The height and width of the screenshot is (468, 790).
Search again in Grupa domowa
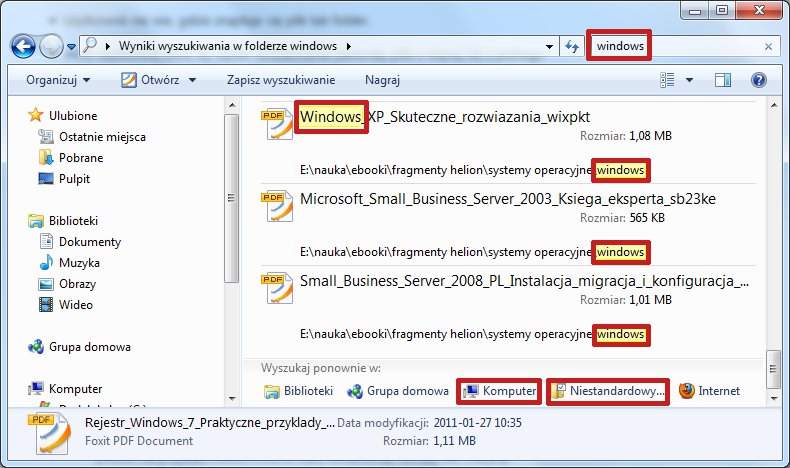[398, 391]
